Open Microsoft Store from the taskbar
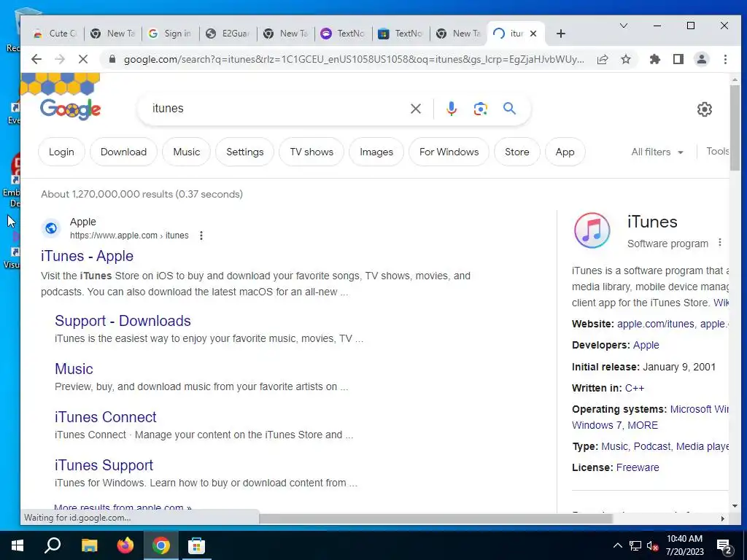Image resolution: width=747 pixels, height=560 pixels. point(196,545)
